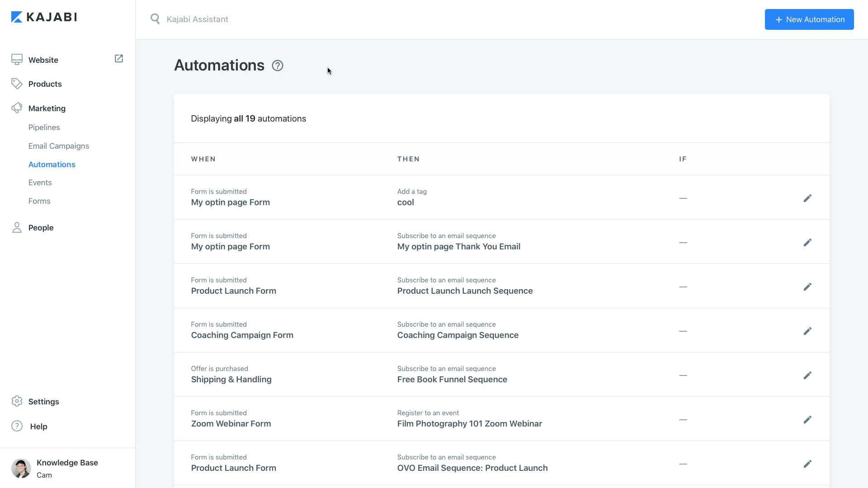Click the search magnifier icon
The height and width of the screenshot is (488, 868).
click(x=155, y=19)
